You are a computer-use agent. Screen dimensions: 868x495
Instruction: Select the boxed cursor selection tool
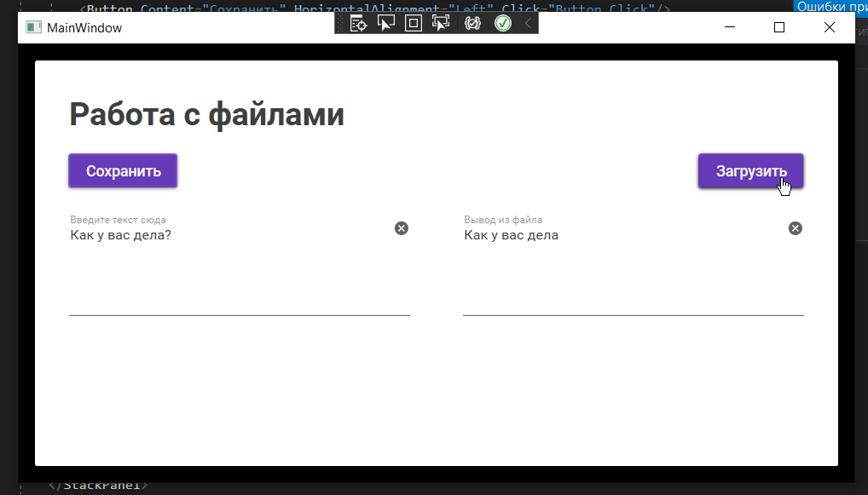pyautogui.click(x=414, y=23)
